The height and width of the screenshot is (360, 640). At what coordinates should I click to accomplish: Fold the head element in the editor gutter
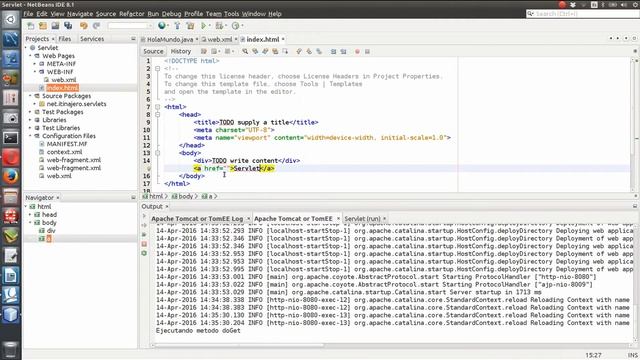[158, 115]
